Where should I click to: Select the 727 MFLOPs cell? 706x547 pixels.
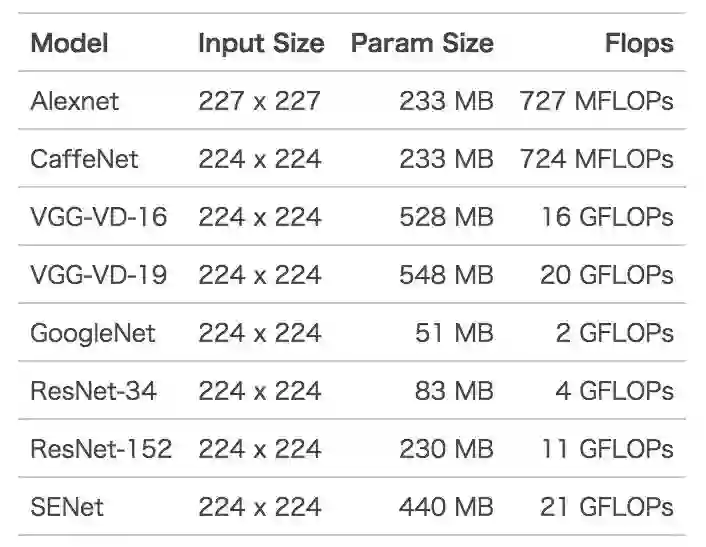pyautogui.click(x=596, y=101)
